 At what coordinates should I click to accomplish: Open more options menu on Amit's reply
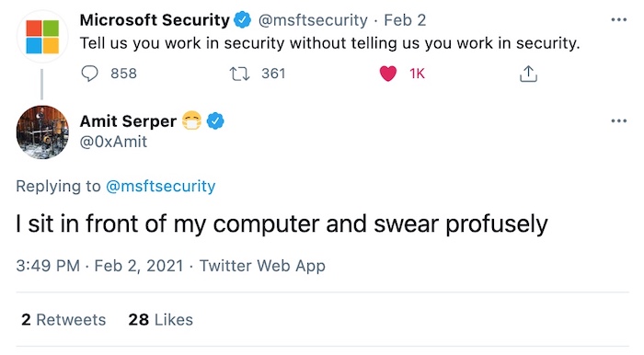(x=618, y=120)
